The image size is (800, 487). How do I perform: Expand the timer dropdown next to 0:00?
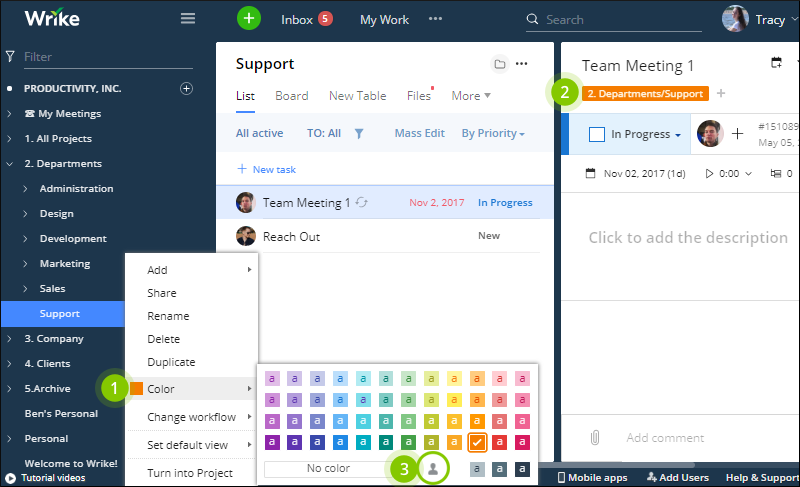coord(748,173)
